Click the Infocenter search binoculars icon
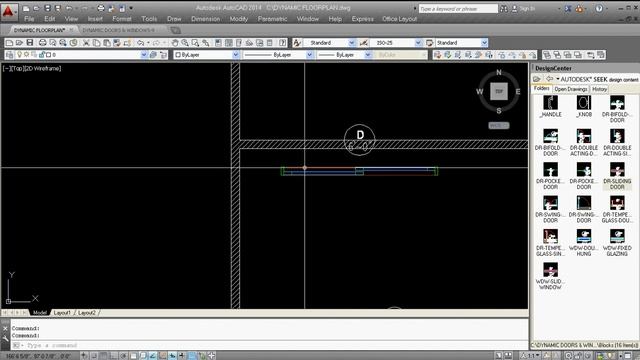The height and width of the screenshot is (360, 640). tap(504, 9)
